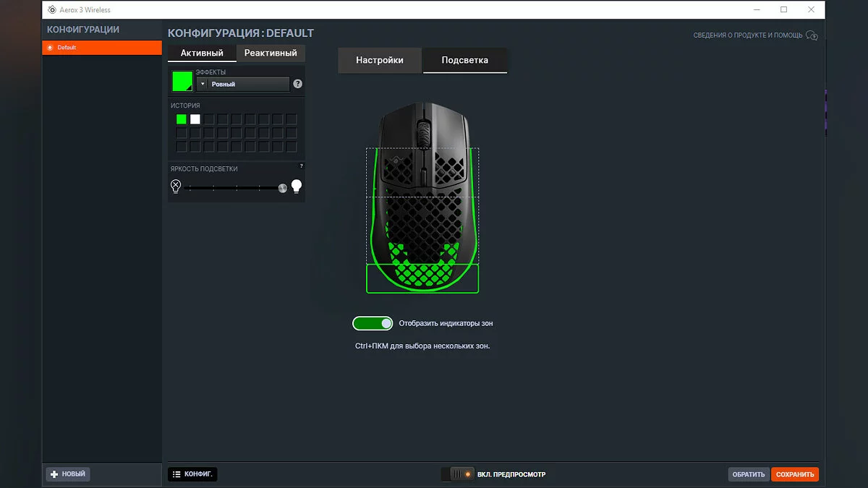Pick the white swatch in history
868x488 pixels.
(x=195, y=119)
